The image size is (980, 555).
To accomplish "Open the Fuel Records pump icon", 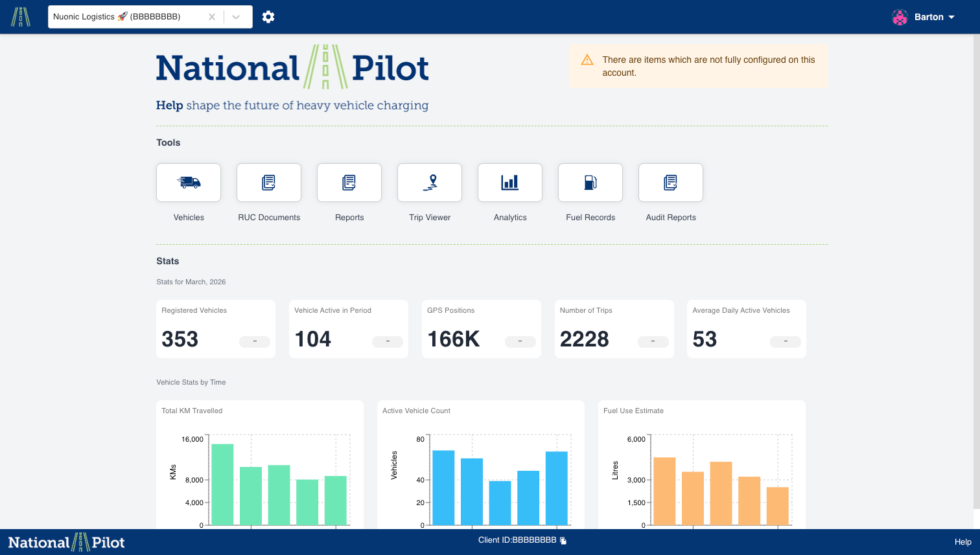I will click(x=590, y=183).
